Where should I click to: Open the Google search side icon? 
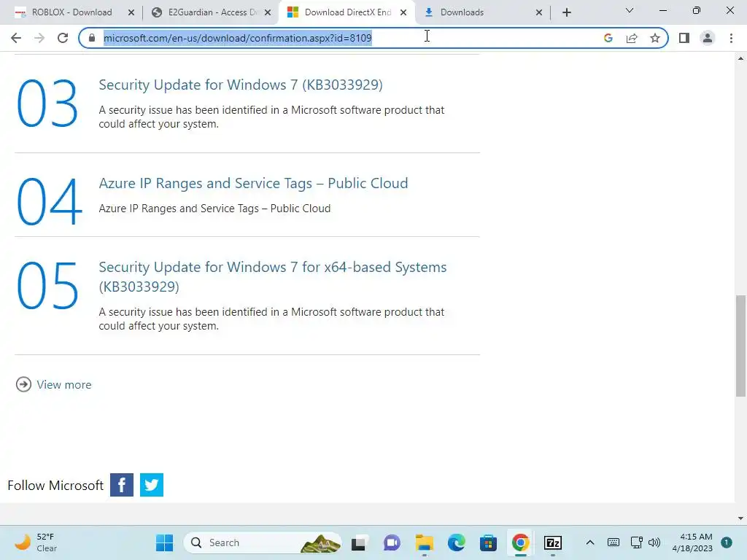[608, 38]
